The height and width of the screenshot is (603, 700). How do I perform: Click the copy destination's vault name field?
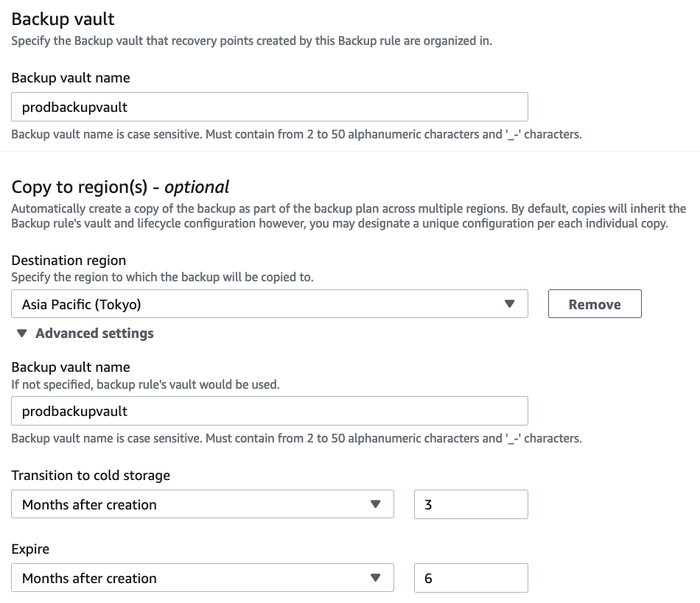click(269, 411)
